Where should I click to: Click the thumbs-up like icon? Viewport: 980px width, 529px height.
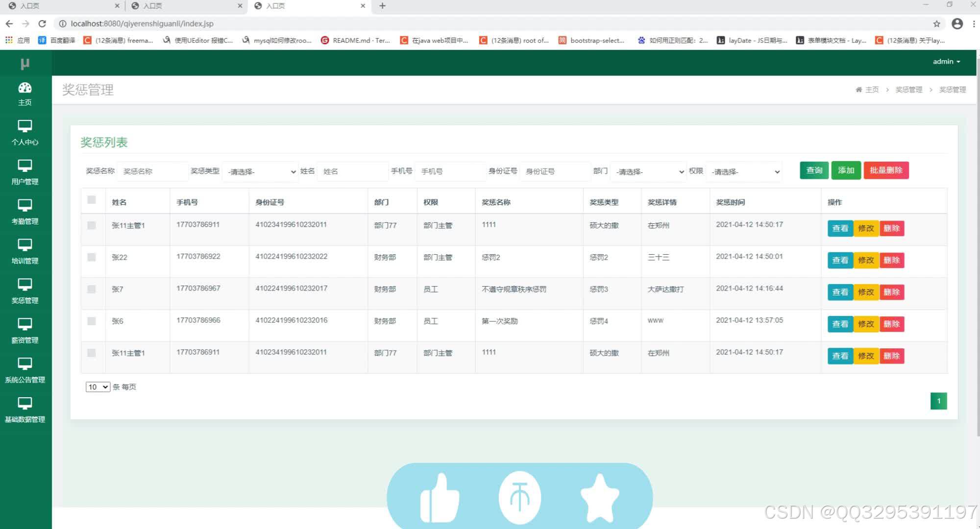pos(440,498)
